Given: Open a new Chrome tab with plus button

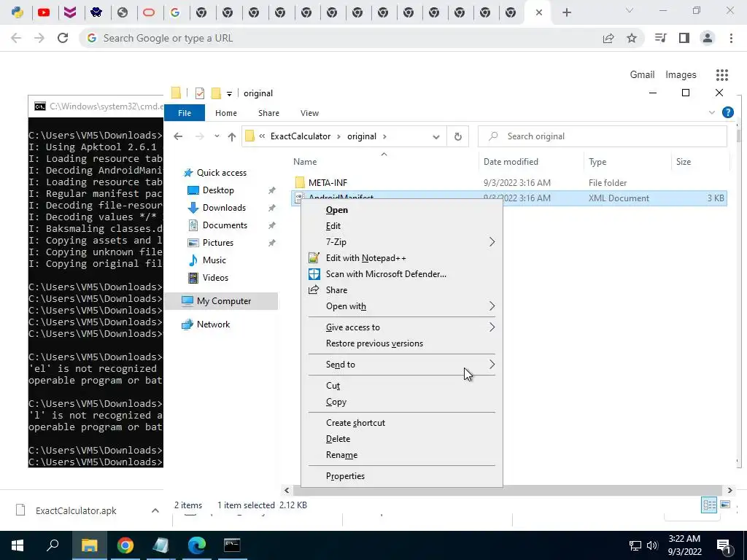Looking at the screenshot, I should (x=566, y=12).
